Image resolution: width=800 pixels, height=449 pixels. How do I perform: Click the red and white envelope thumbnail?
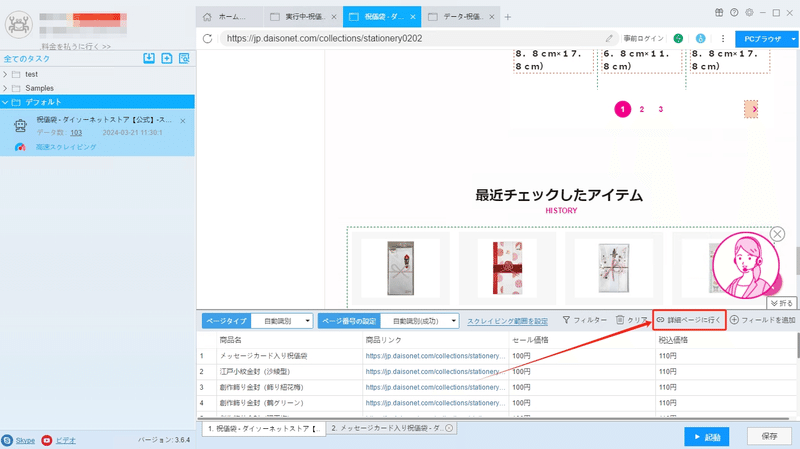(507, 268)
